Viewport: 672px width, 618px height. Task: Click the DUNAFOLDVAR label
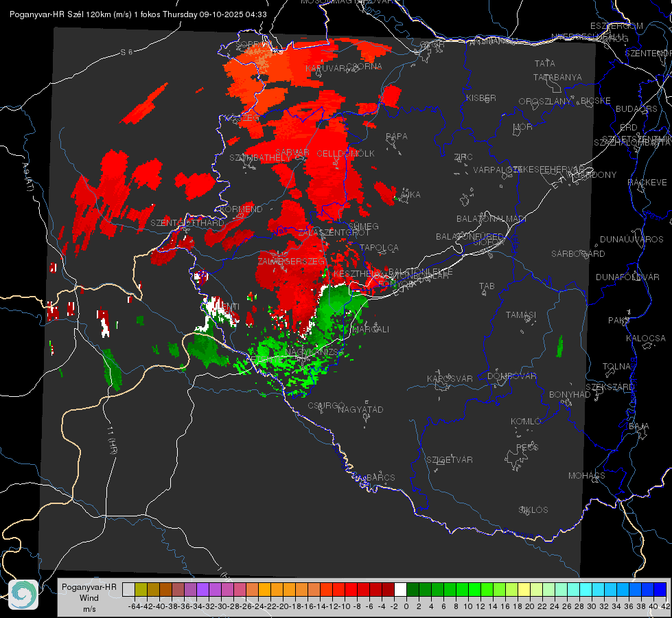click(x=628, y=277)
